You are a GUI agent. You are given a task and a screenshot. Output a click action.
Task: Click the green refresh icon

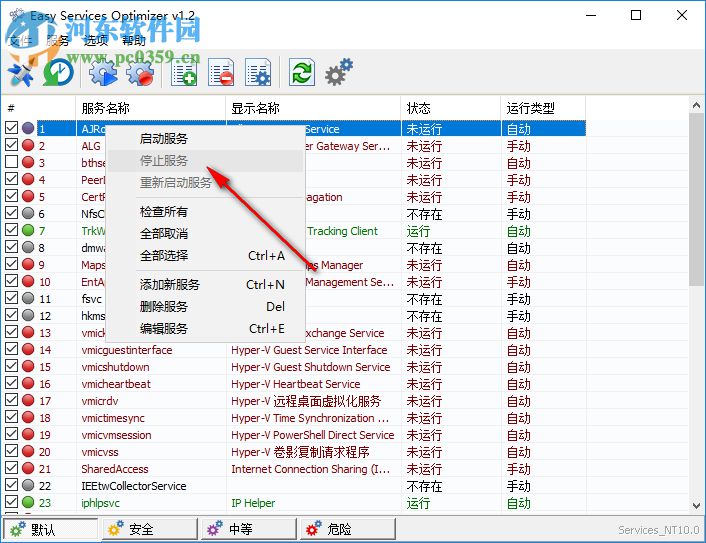[x=302, y=72]
